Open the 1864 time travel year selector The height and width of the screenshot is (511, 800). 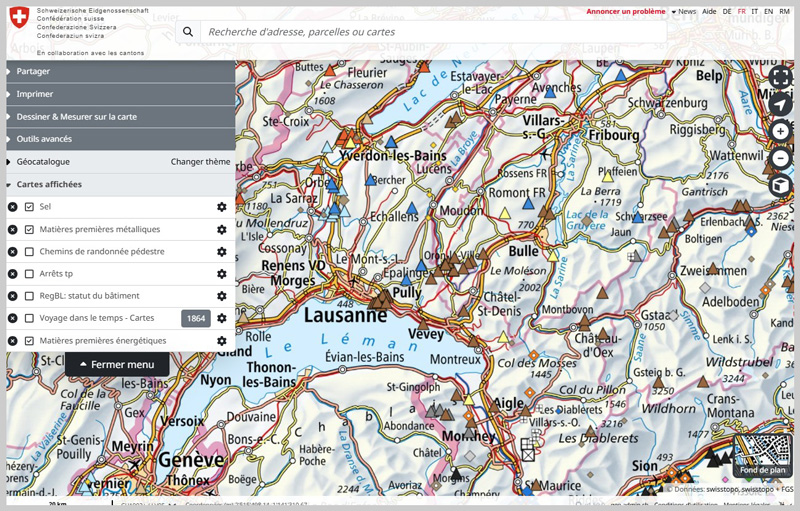coord(195,318)
